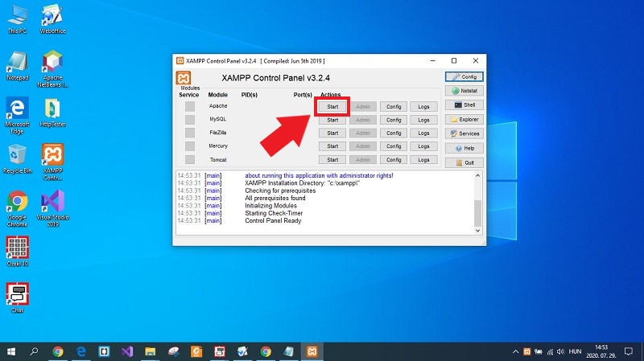Toggle the Tomcat service checkbox
This screenshot has height=361, width=644.
click(190, 159)
